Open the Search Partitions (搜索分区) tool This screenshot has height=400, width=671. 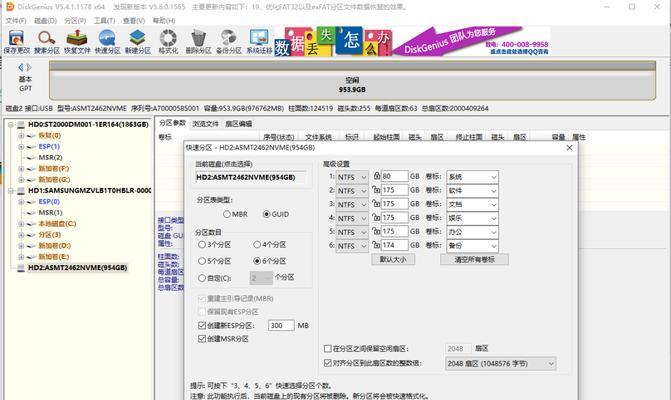pyautogui.click(x=47, y=41)
